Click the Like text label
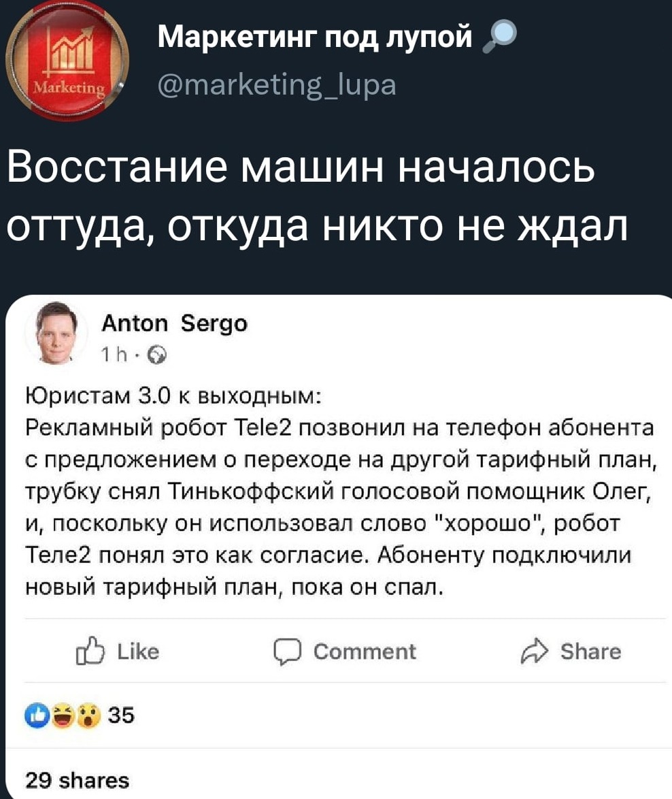The width and height of the screenshot is (672, 799). tap(138, 652)
